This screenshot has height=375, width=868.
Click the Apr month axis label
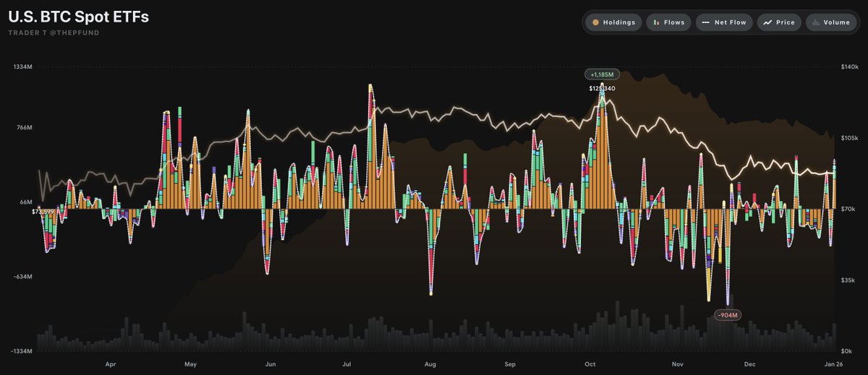tap(111, 365)
